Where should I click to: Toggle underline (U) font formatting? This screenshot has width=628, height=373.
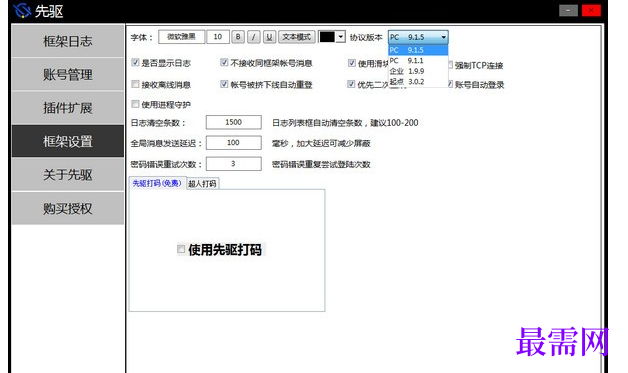coord(269,37)
